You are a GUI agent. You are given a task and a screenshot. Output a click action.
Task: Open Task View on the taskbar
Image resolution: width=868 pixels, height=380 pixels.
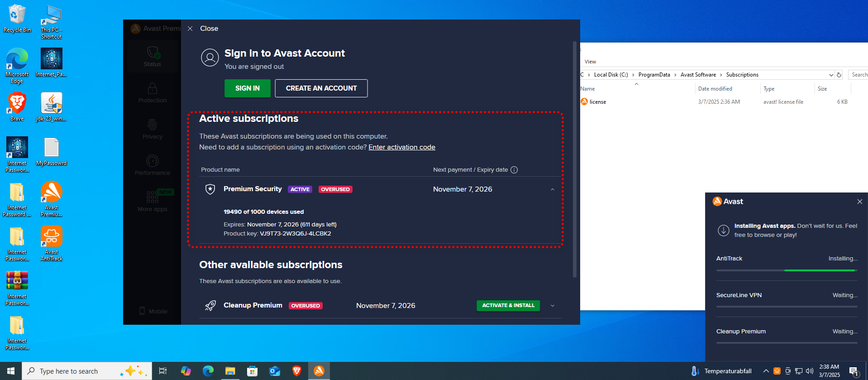point(162,371)
